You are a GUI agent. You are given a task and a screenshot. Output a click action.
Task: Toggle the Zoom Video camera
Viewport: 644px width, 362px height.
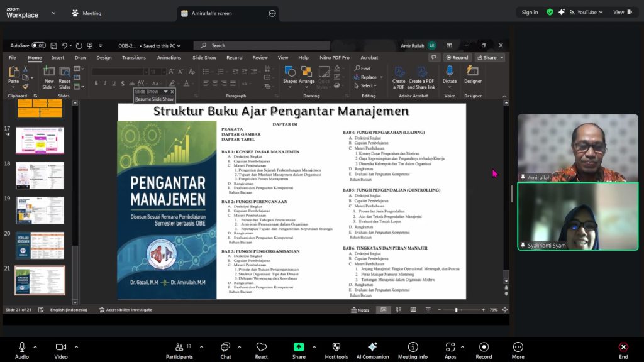click(x=61, y=347)
